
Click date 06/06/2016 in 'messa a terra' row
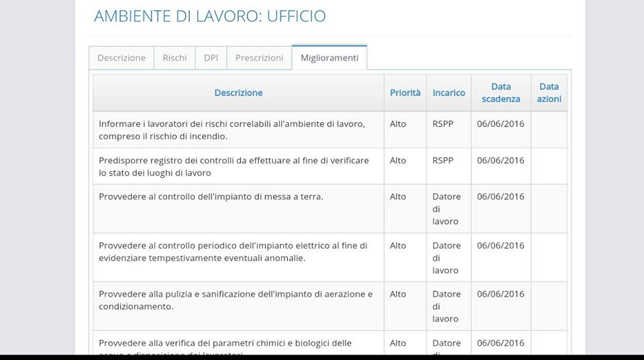[500, 197]
